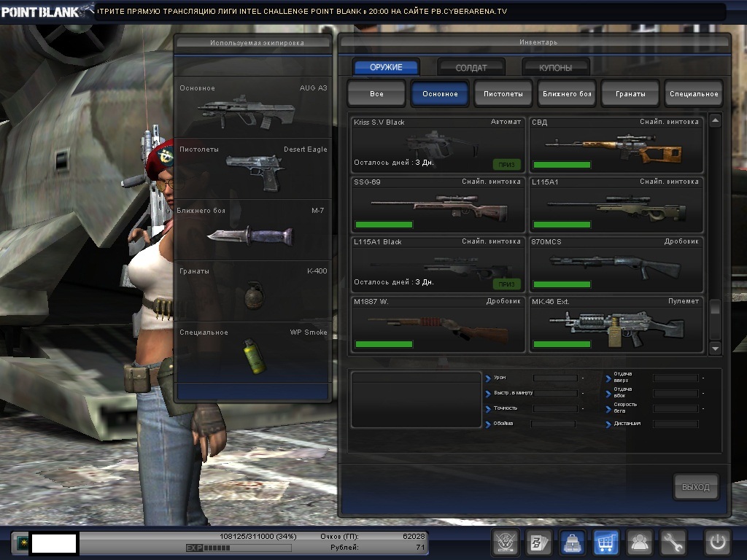Open the friends community icon
The image size is (747, 560).
pos(640,542)
